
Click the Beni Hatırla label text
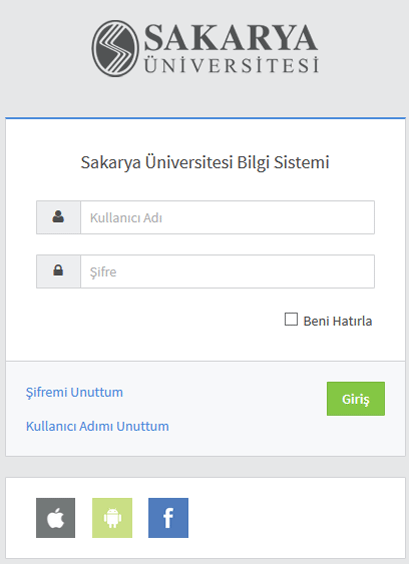point(337,321)
